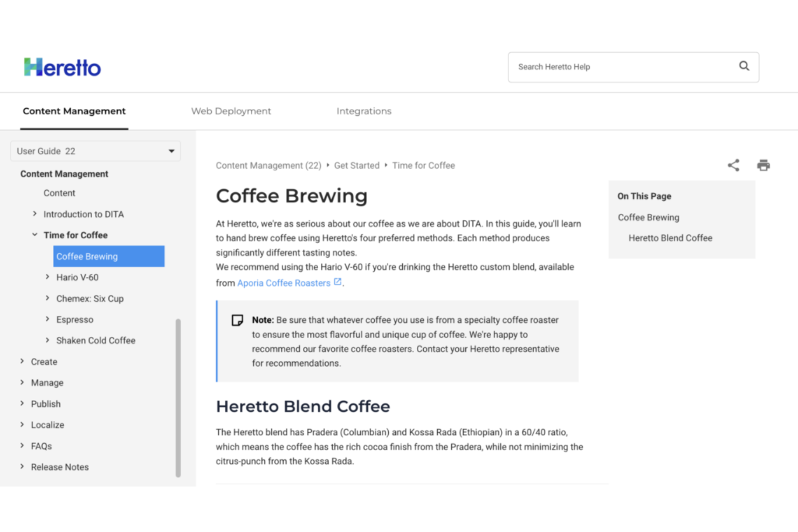Click the external link icon beside Aporia Coffee Roasters

338,281
